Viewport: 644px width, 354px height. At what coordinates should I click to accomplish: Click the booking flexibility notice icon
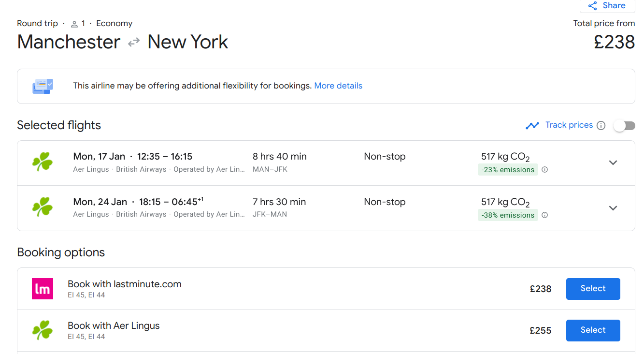pyautogui.click(x=43, y=86)
